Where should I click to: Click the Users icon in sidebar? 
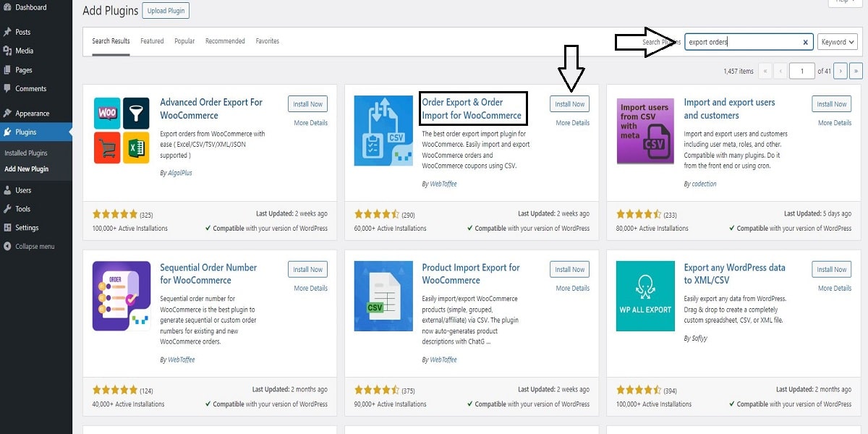[x=7, y=190]
